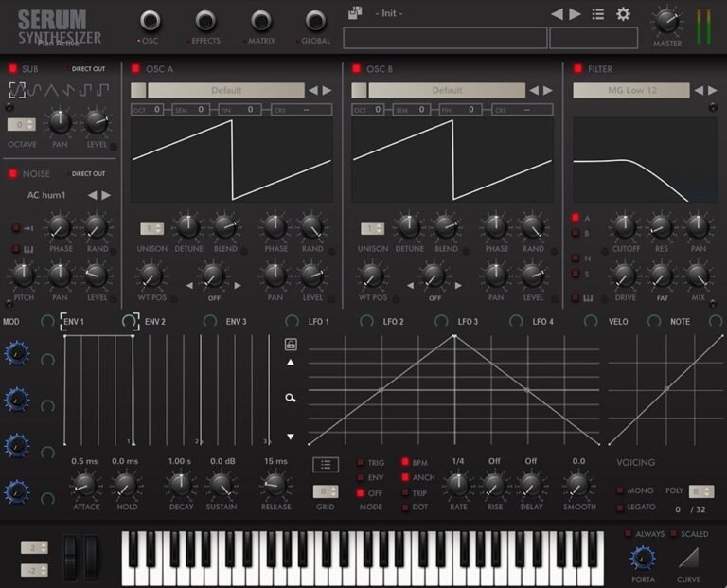The height and width of the screenshot is (588, 727).
Task: Select the first SUB waveform shape
Action: [17, 90]
